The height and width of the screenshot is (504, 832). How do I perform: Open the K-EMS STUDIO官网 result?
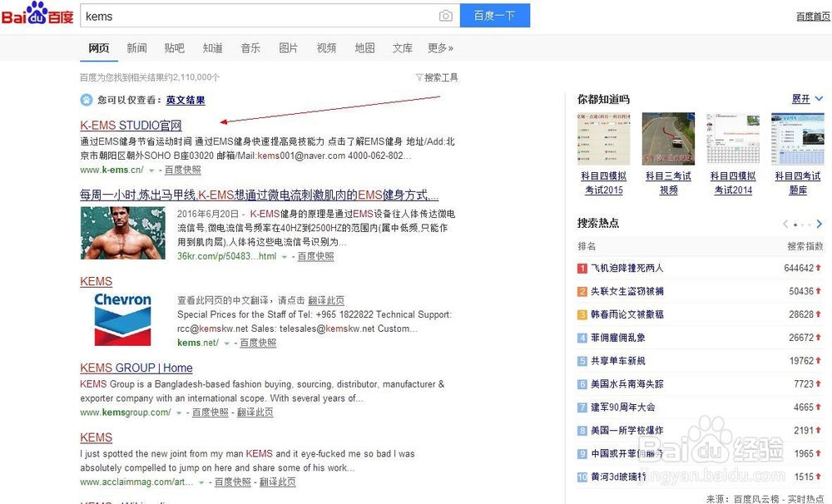click(x=131, y=126)
